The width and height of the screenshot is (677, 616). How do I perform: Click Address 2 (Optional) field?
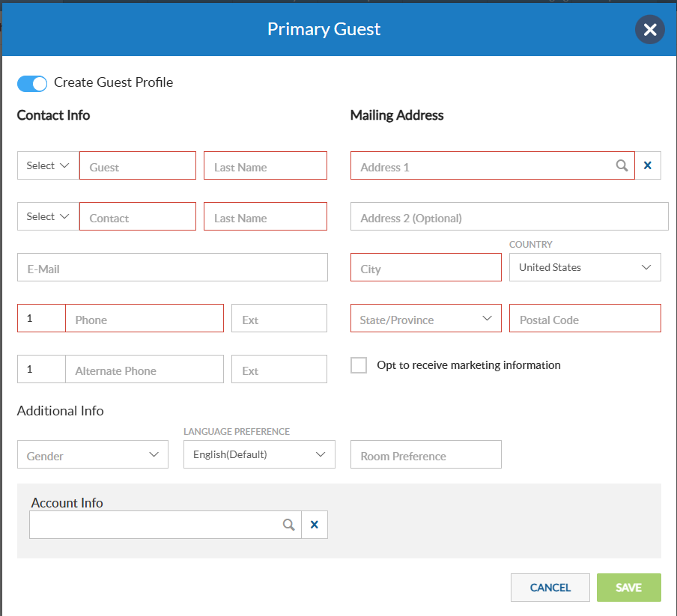509,216
